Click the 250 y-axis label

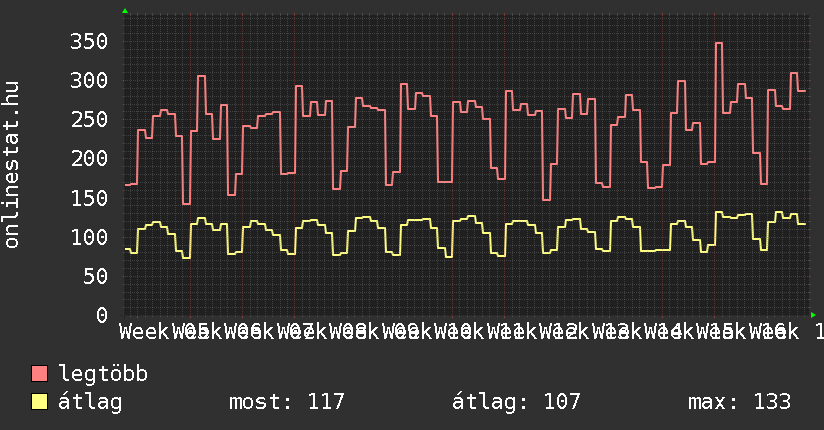click(x=88, y=119)
